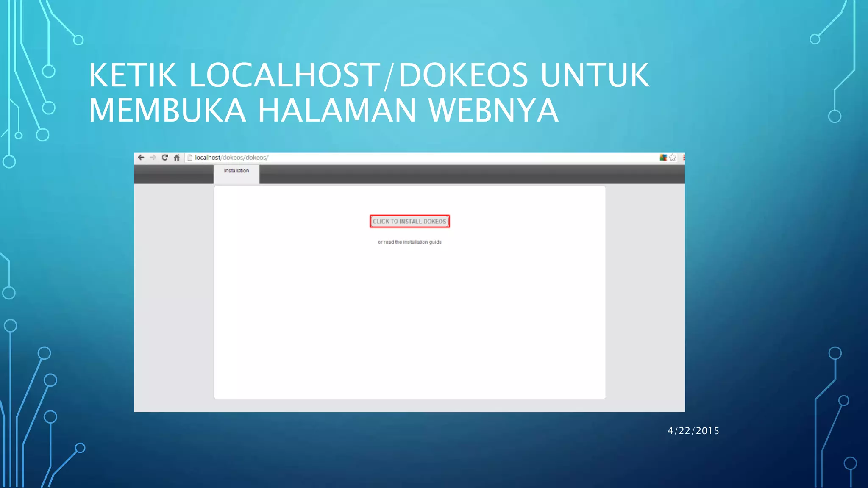Go to the browser home page icon
Image resolution: width=868 pixels, height=488 pixels.
click(x=177, y=158)
